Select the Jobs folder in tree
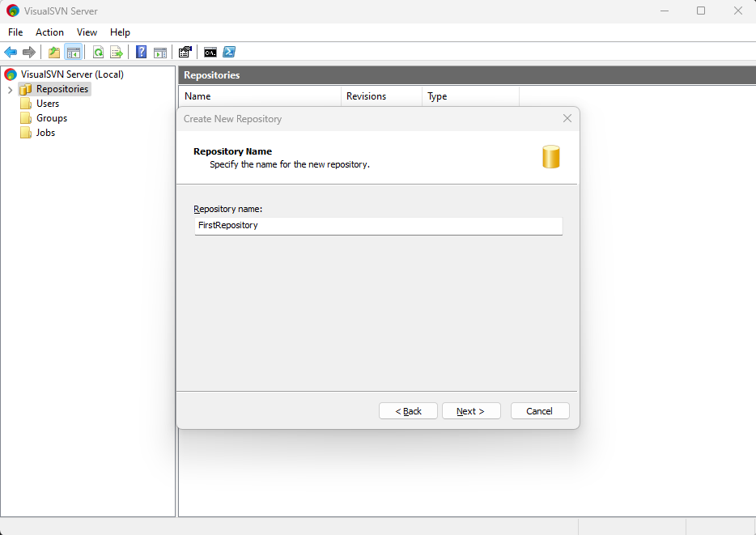756x535 pixels. click(x=45, y=133)
